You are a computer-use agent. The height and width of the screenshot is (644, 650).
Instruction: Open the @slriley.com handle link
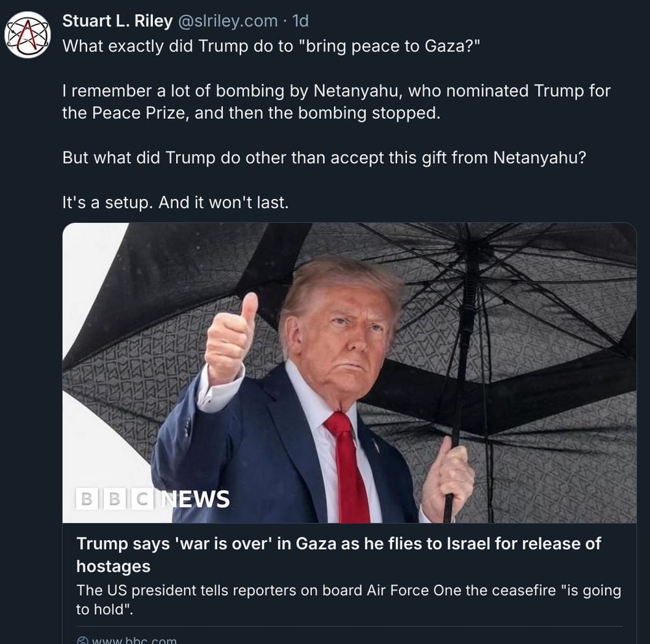pyautogui.click(x=227, y=21)
